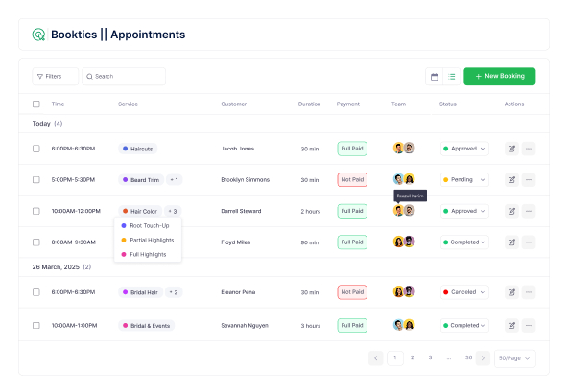The height and width of the screenshot is (392, 568).
Task: Edit Floyd Miles appointment
Action: pos(511,242)
